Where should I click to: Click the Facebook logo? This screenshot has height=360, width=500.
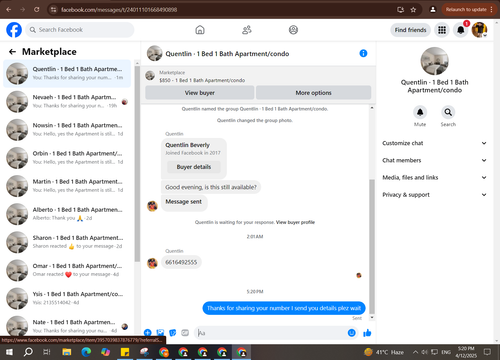click(14, 30)
